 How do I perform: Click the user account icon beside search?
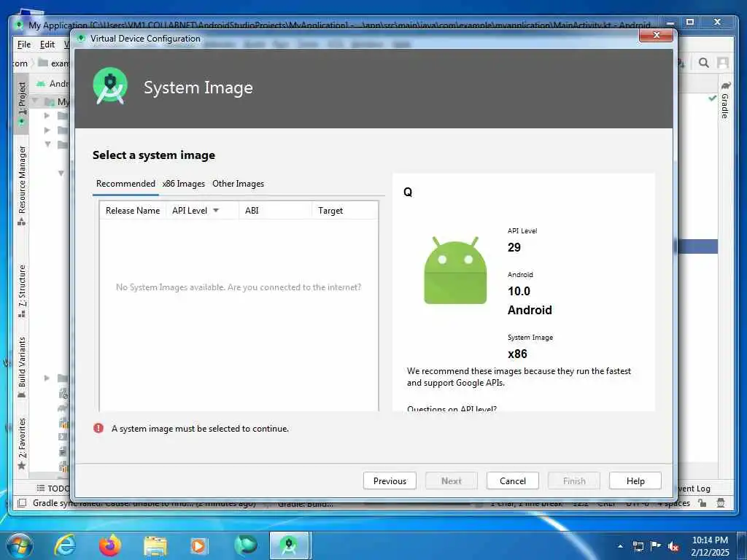tap(723, 63)
